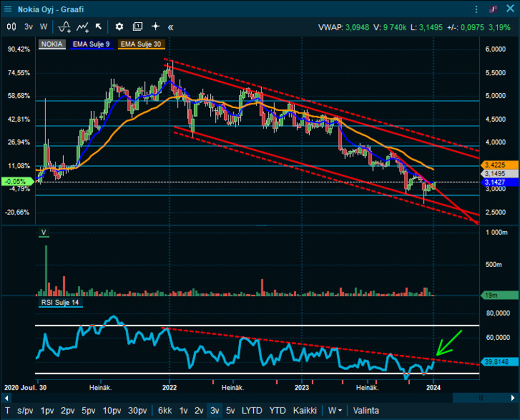The image size is (520, 420).
Task: Click the 2020 Joul. 30 date label
Action: [x=25, y=387]
